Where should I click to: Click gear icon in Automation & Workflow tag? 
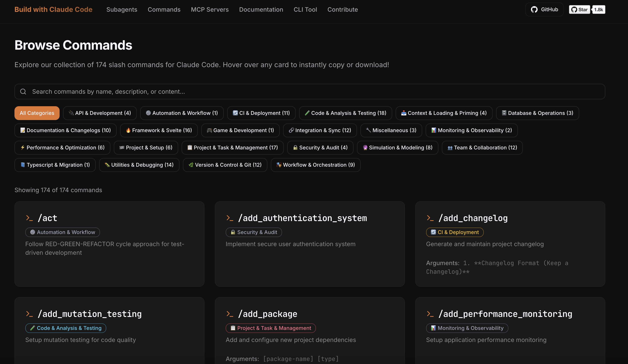click(x=32, y=232)
